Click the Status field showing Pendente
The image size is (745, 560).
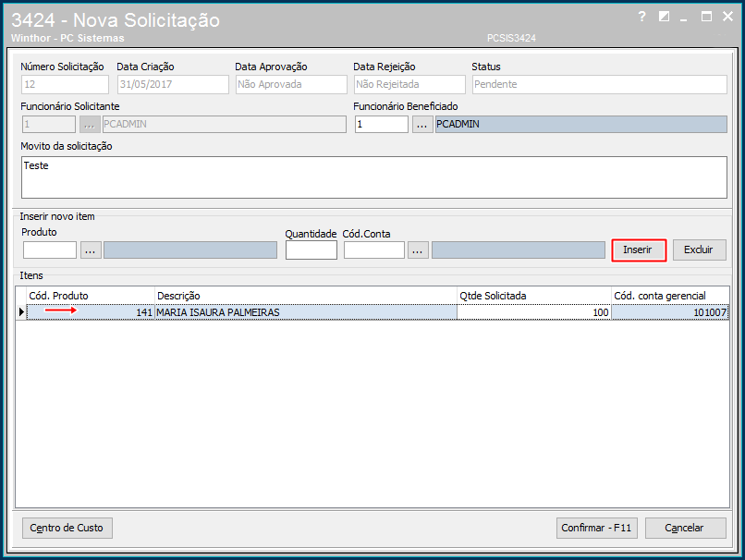[599, 84]
